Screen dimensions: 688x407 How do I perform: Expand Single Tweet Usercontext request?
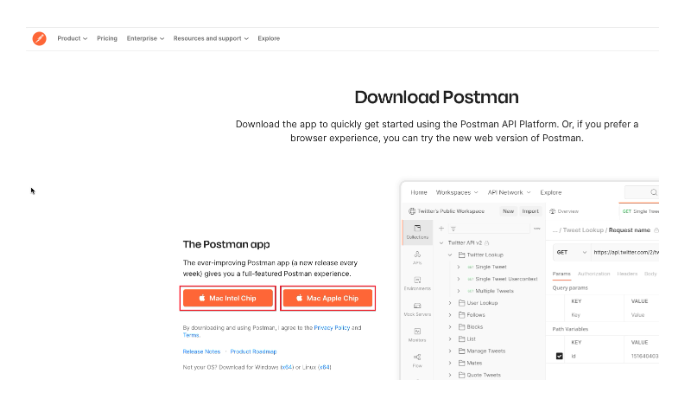tap(459, 279)
